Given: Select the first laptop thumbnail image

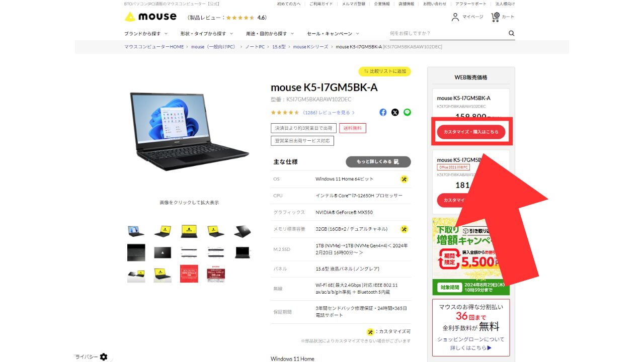Looking at the screenshot, I should pyautogui.click(x=136, y=231).
